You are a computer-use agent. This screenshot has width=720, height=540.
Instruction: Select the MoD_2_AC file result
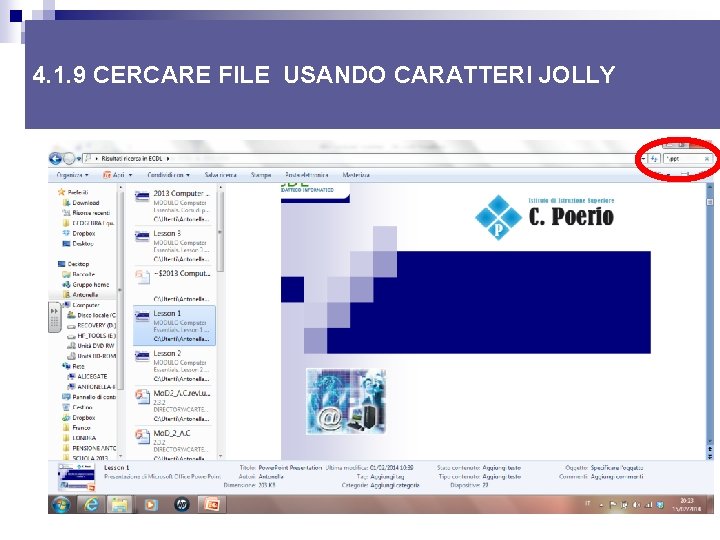point(174,444)
